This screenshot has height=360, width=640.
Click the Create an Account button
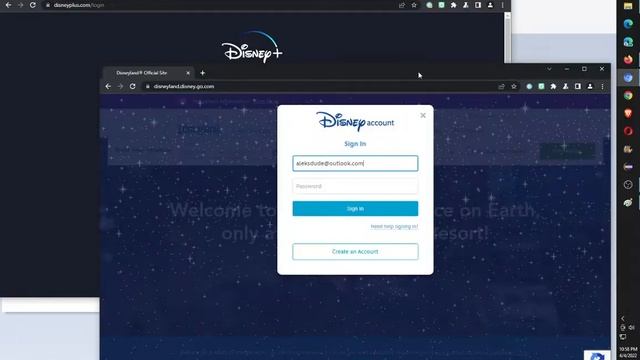tap(355, 251)
